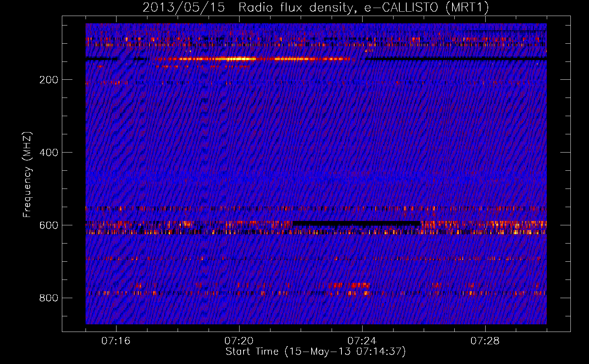Click the 600 frequency tick label
The image size is (589, 364).
[x=49, y=225]
